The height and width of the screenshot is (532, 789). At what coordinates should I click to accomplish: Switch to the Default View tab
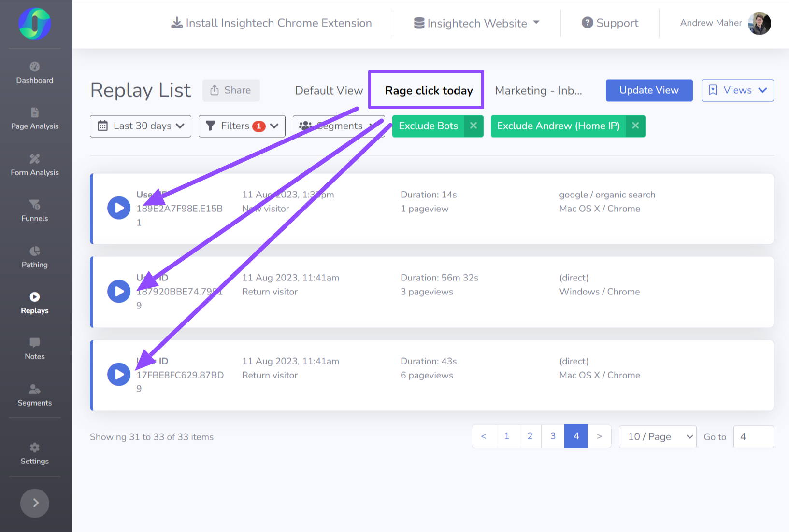pyautogui.click(x=329, y=91)
